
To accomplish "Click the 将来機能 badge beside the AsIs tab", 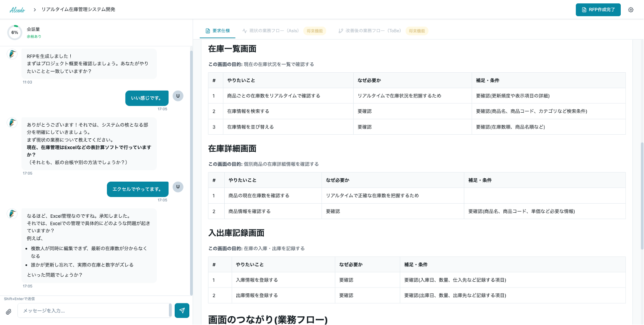I will pyautogui.click(x=315, y=30).
